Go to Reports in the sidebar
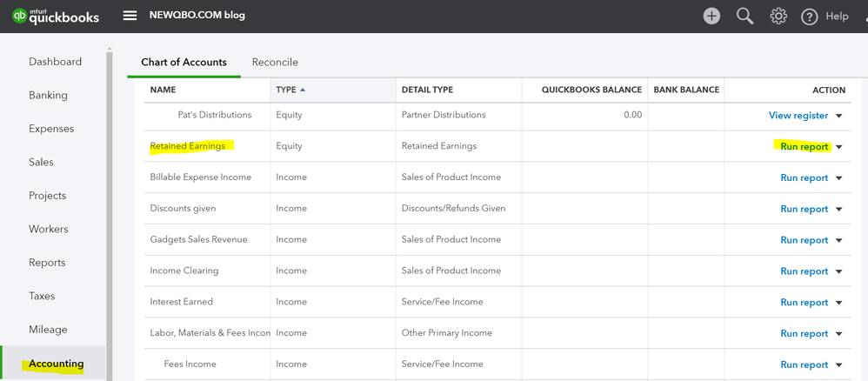 click(47, 263)
